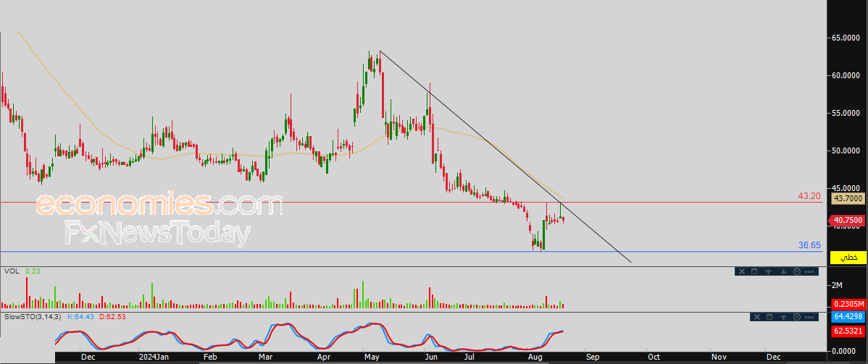Open SlowSTO indicator settings gear
The height and width of the screenshot is (364, 868).
pos(797,317)
